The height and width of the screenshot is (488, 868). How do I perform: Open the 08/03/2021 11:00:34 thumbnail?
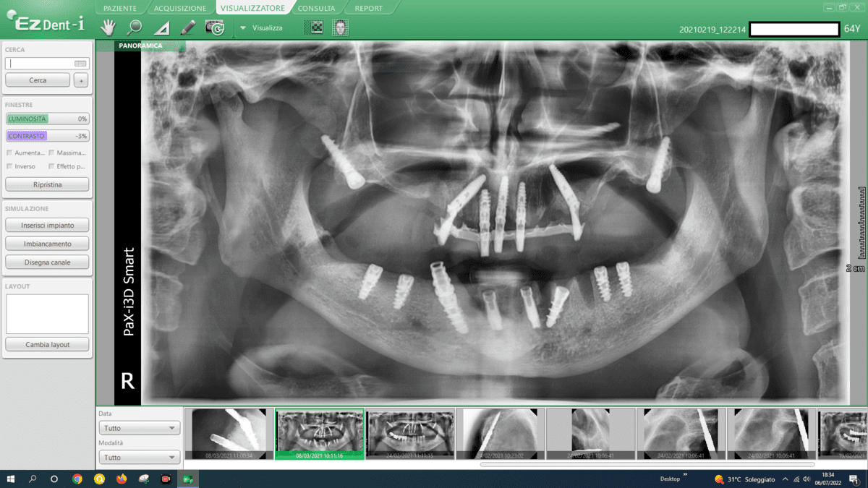click(229, 433)
